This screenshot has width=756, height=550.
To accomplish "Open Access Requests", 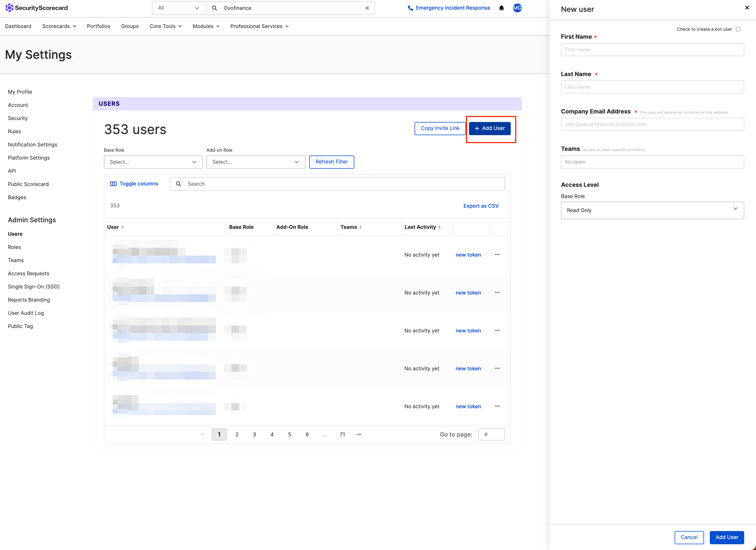I will click(x=29, y=274).
